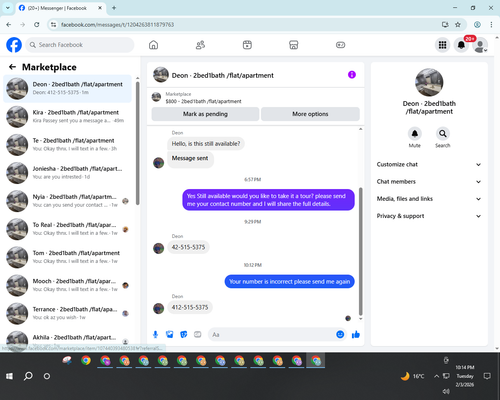Attach a file using photo icon
Image resolution: width=500 pixels, height=400 pixels.
tap(170, 334)
